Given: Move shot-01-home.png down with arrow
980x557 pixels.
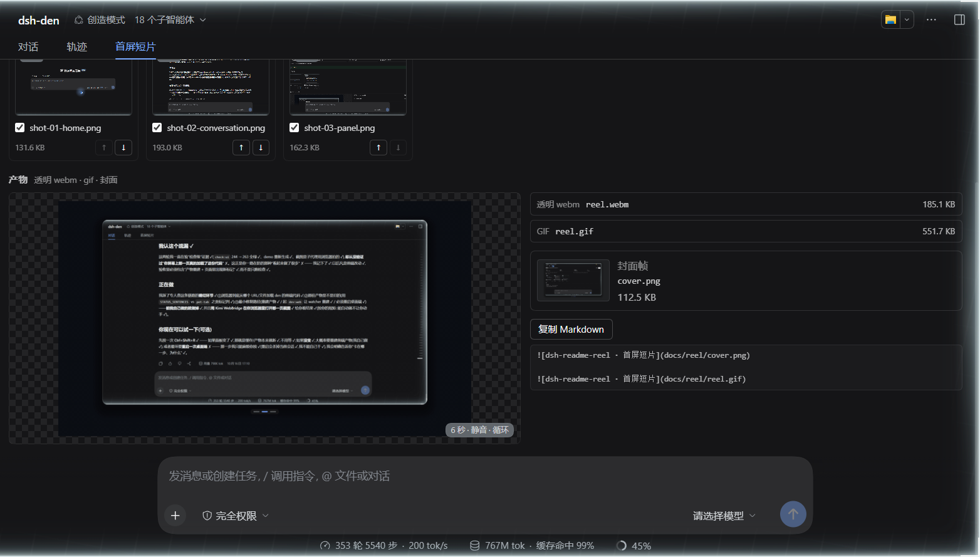Looking at the screenshot, I should pyautogui.click(x=123, y=147).
